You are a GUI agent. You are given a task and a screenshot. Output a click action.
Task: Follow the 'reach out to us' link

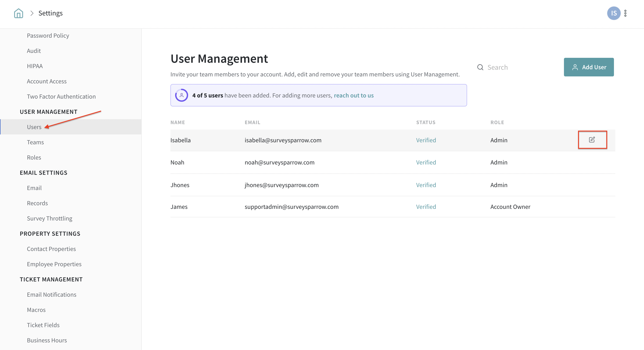tap(353, 95)
